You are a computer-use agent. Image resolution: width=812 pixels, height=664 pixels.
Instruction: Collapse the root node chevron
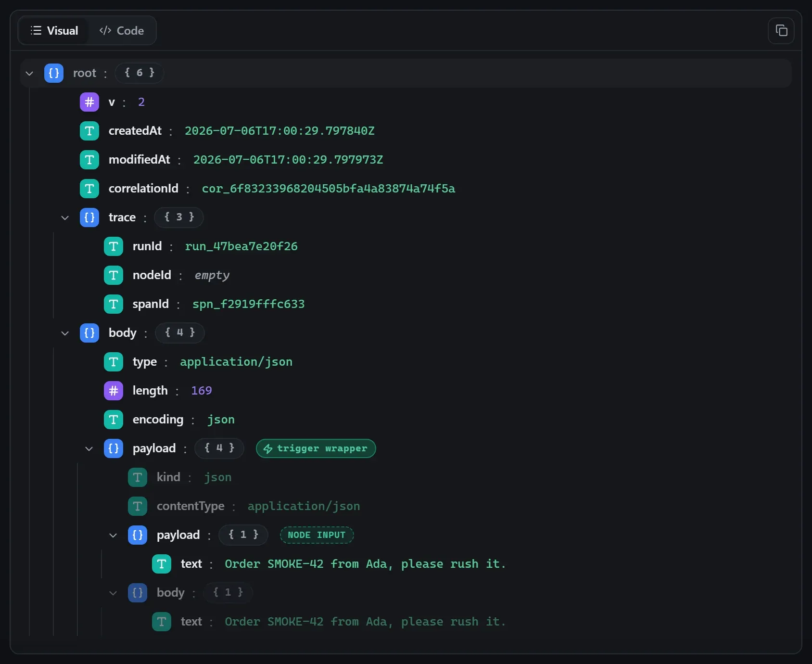click(x=29, y=73)
